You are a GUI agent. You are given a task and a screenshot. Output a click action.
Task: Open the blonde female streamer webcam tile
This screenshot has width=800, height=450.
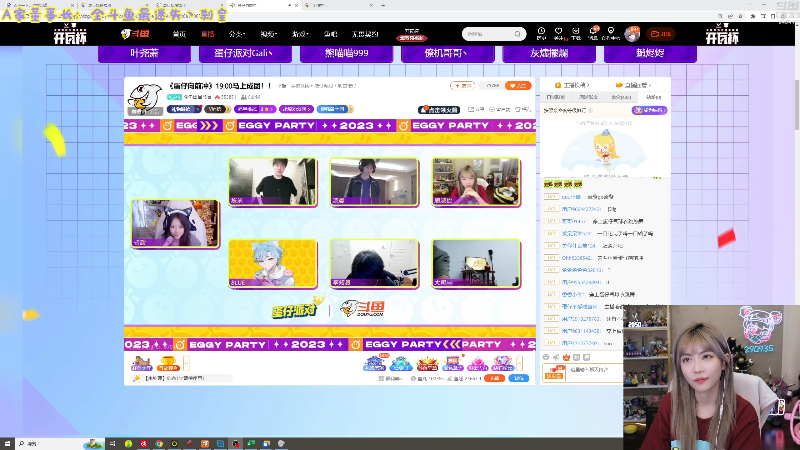(x=476, y=182)
